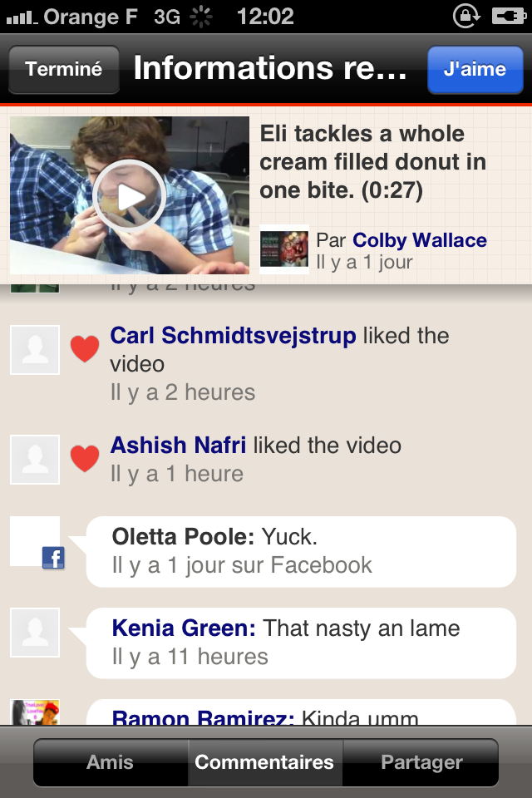532x798 pixels.
Task: Tap Kenia Green's name in comment
Action: pyautogui.click(x=184, y=628)
